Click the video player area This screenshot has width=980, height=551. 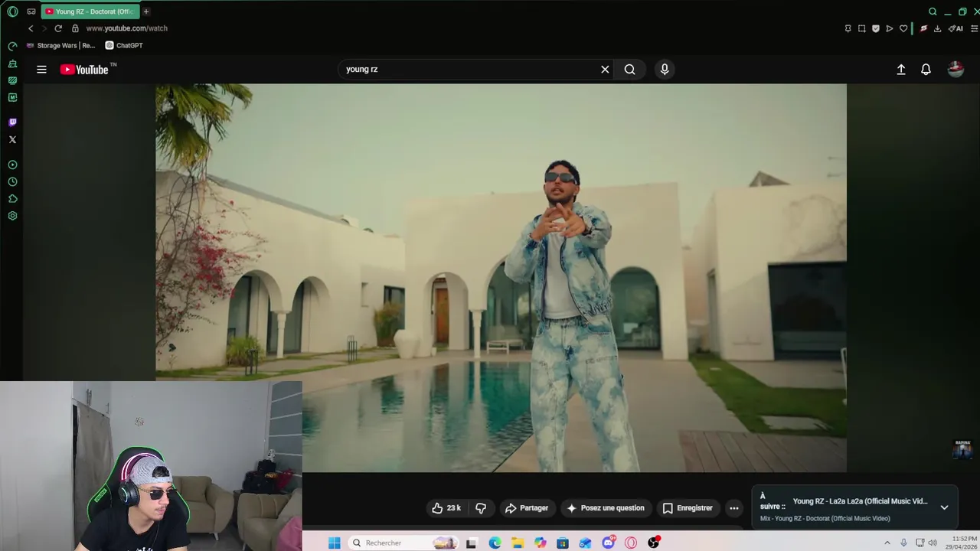[501, 278]
